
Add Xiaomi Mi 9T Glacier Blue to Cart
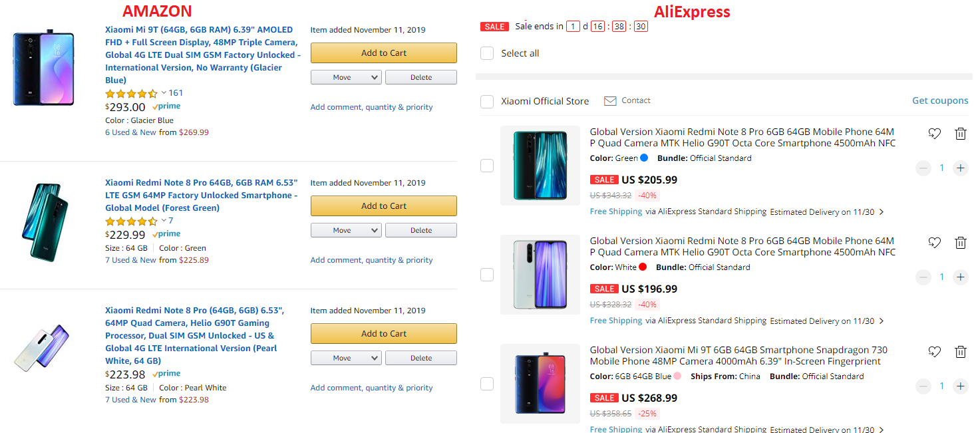pos(383,53)
